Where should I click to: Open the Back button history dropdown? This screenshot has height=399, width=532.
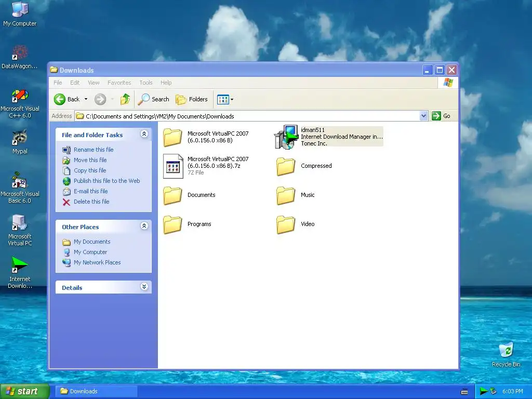point(86,99)
